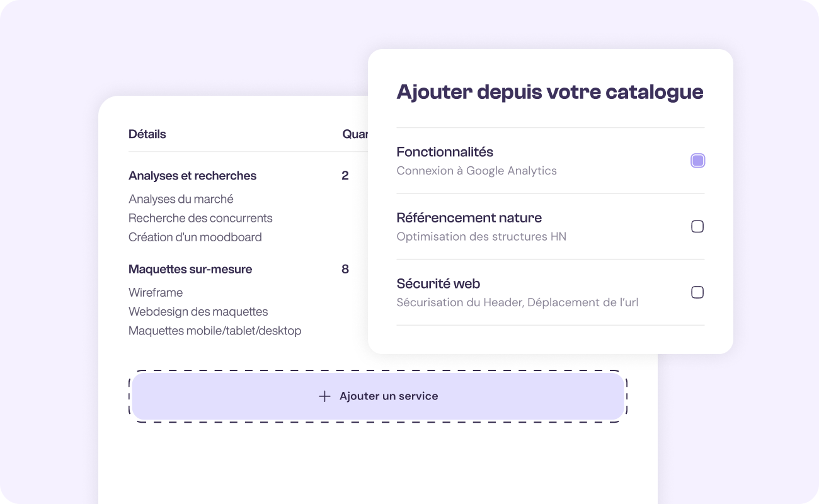The height and width of the screenshot is (504, 819).
Task: Click the Analyses du marché sub-item
Action: coord(181,198)
